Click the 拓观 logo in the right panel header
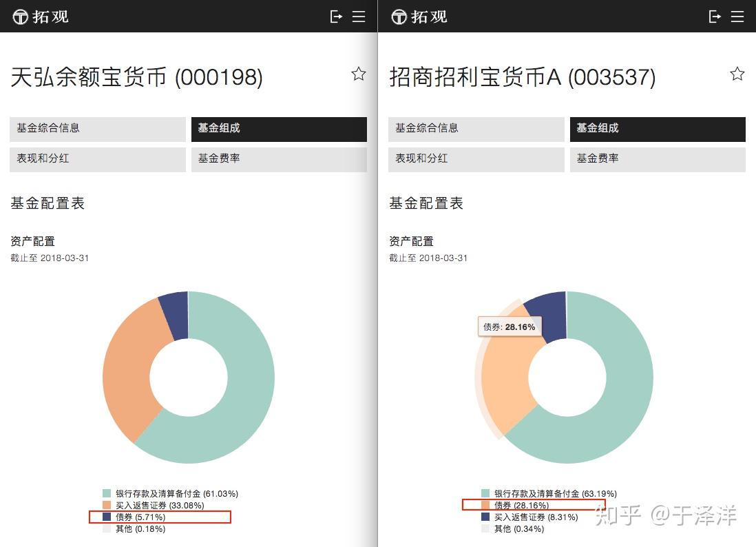This screenshot has width=756, height=547. [417, 16]
